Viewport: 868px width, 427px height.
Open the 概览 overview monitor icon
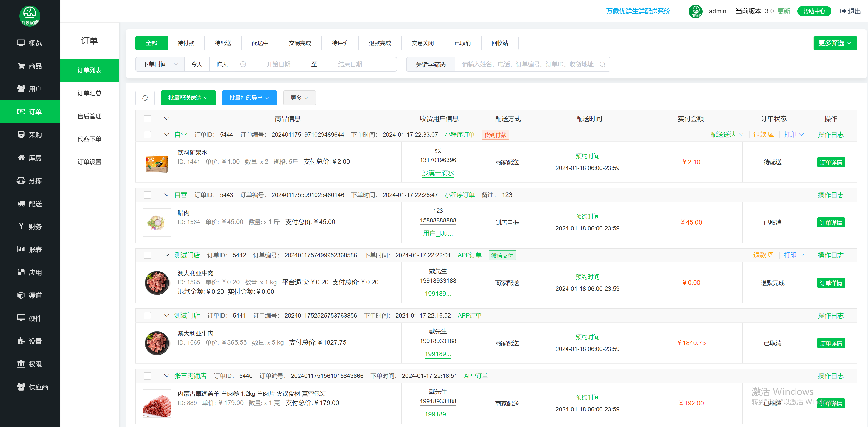pyautogui.click(x=21, y=43)
